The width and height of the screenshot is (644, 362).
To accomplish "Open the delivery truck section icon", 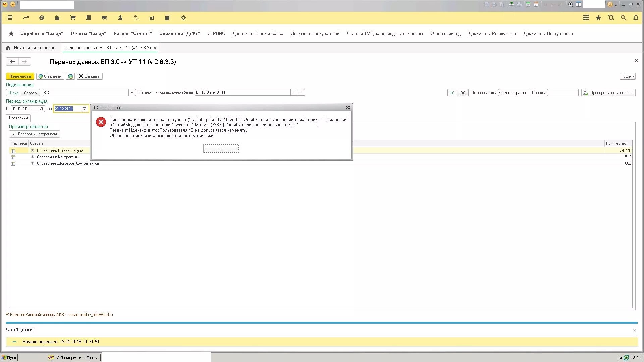I will 104,18.
